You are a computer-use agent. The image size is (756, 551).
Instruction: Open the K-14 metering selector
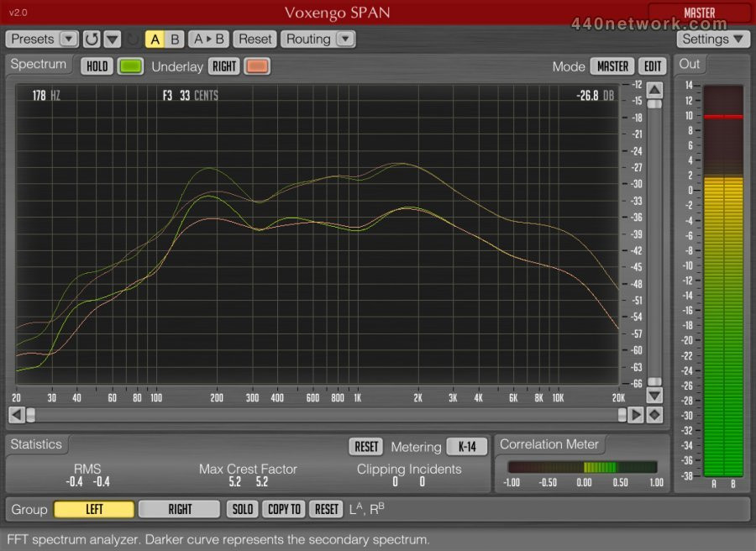(467, 447)
